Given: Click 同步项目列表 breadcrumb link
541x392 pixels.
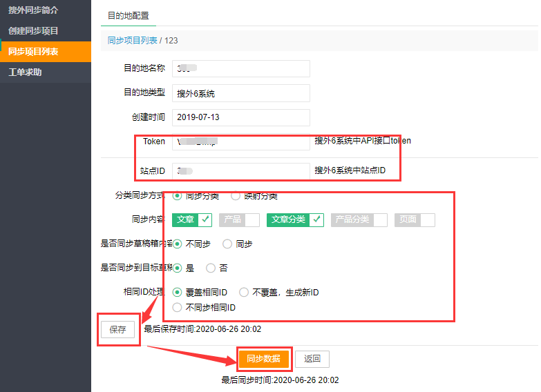Looking at the screenshot, I should (132, 41).
